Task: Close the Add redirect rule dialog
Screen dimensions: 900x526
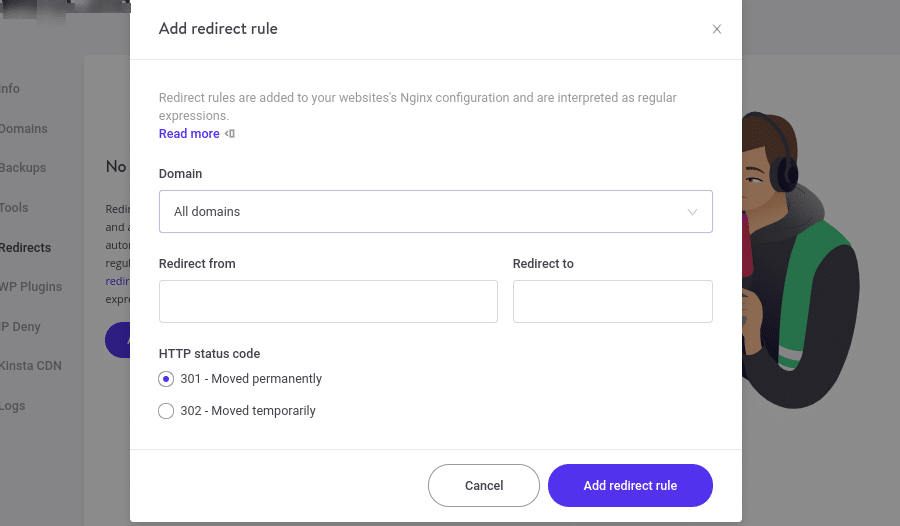Action: pyautogui.click(x=717, y=29)
